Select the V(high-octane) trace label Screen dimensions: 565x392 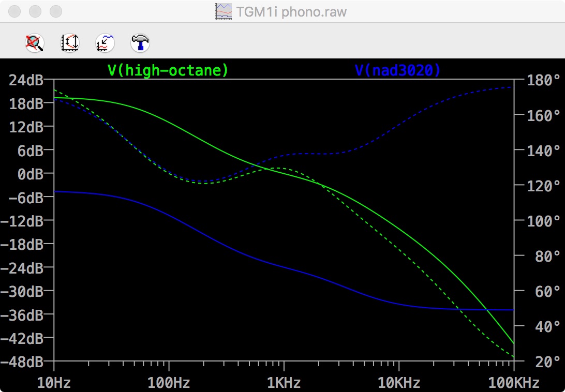pos(168,70)
